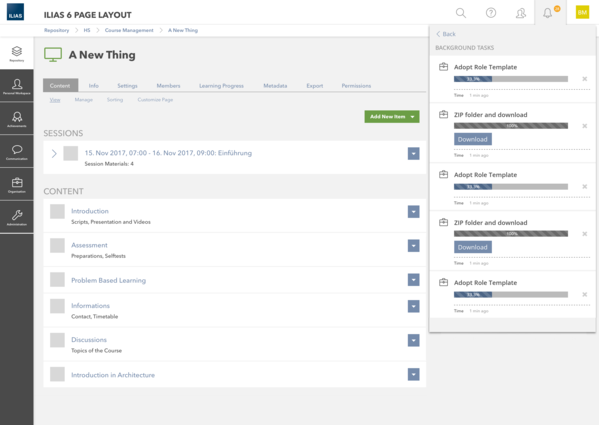
Task: Switch to the Learning Progress tab
Action: tap(221, 86)
